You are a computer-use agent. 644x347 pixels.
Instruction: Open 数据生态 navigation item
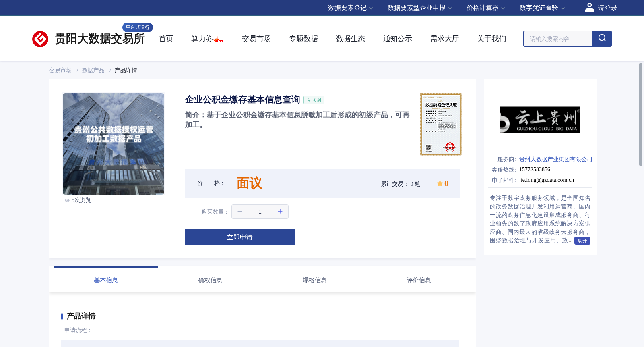point(351,39)
